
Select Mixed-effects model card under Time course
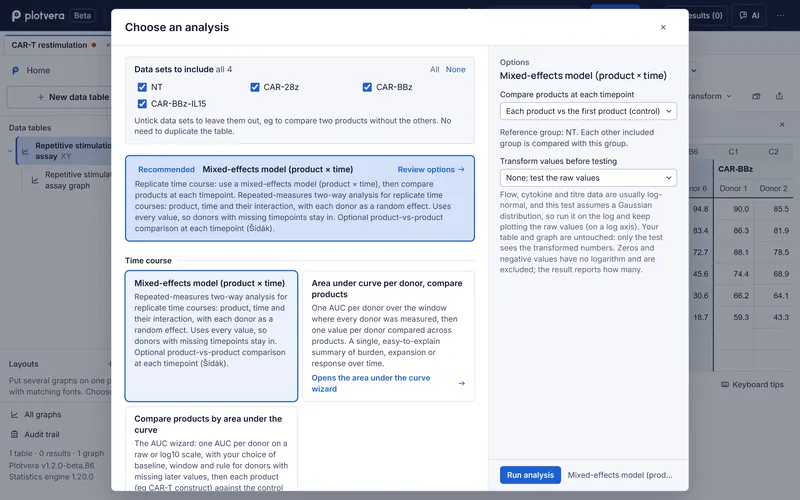coord(211,336)
